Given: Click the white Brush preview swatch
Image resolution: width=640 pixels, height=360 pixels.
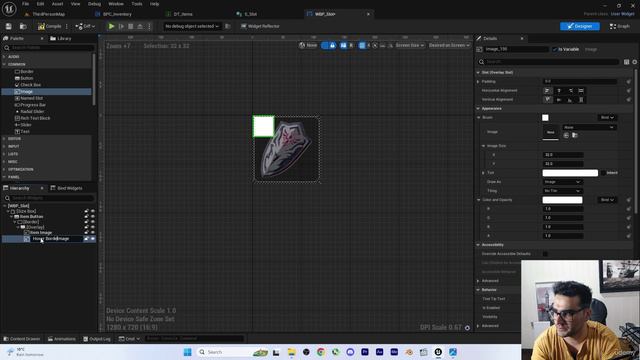Looking at the screenshot, I should point(545,118).
